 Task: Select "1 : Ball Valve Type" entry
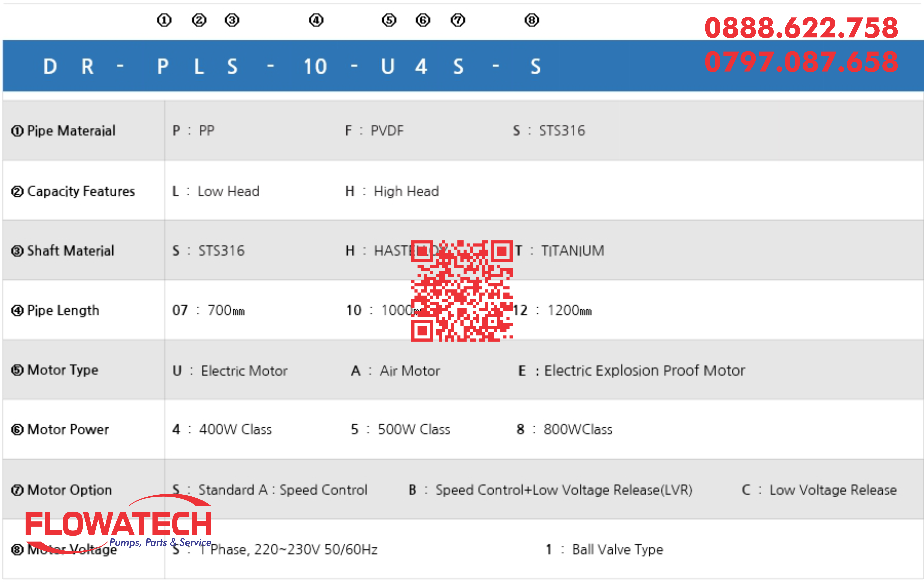click(x=605, y=549)
